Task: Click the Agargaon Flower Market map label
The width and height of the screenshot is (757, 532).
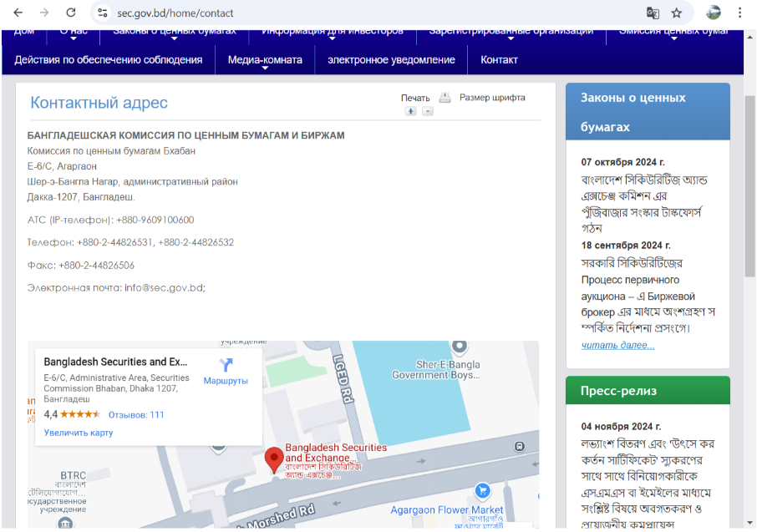Action: pyautogui.click(x=446, y=509)
